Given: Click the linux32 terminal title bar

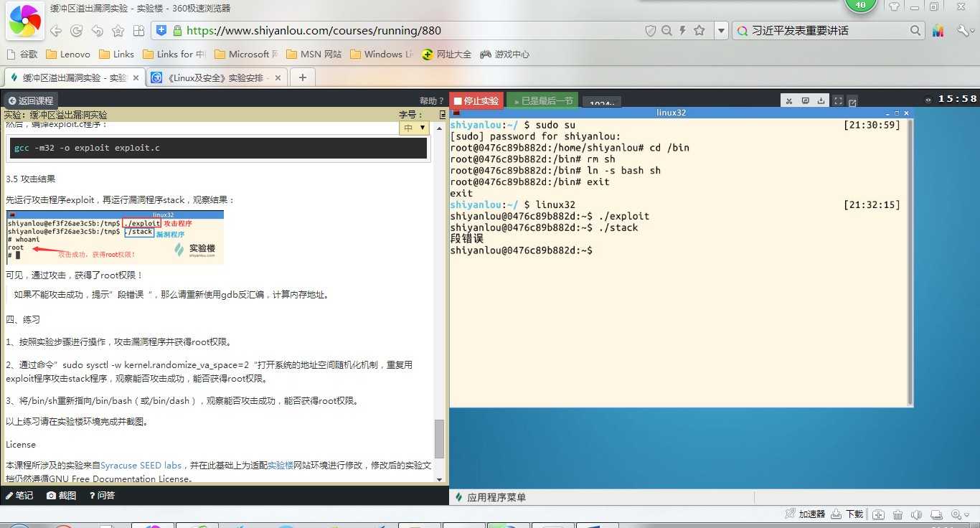Looking at the screenshot, I should click(681, 113).
